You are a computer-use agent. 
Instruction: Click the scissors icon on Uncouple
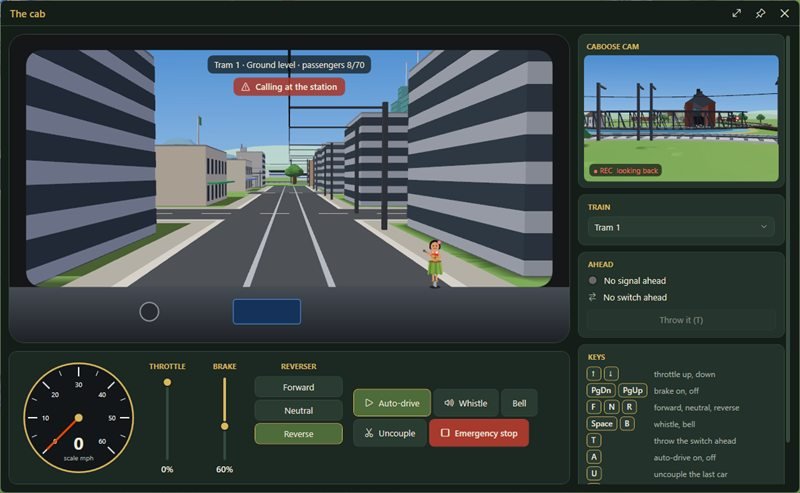click(x=369, y=433)
